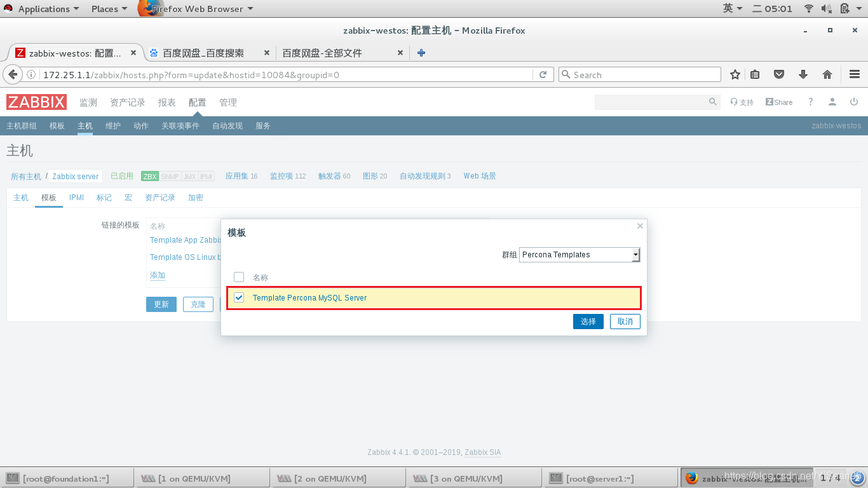Go to Firefox home page icon
868x488 pixels.
click(827, 74)
